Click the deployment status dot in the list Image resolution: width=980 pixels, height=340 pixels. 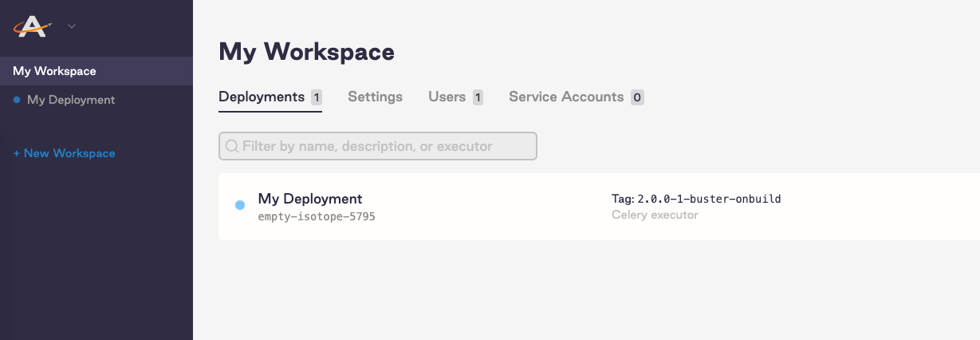(240, 206)
